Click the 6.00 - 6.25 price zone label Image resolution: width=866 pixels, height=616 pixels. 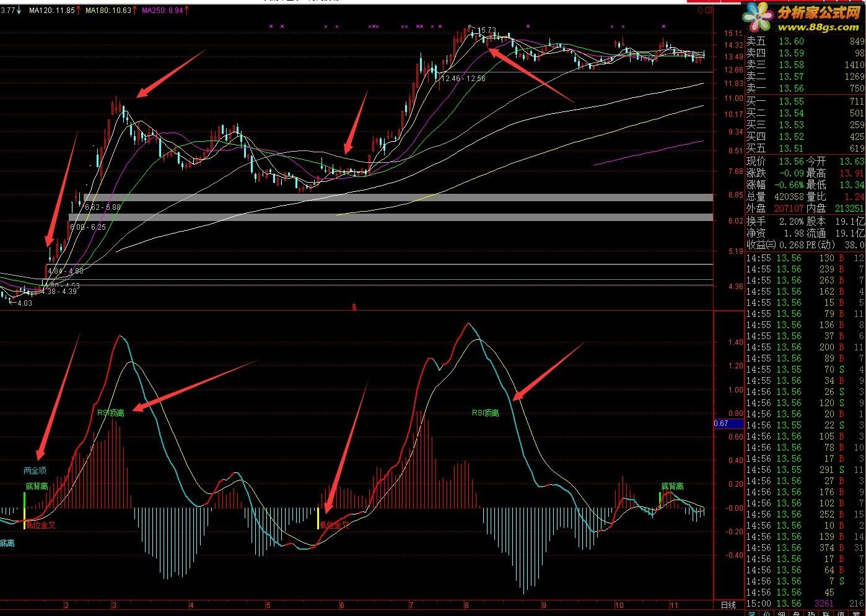(x=88, y=227)
